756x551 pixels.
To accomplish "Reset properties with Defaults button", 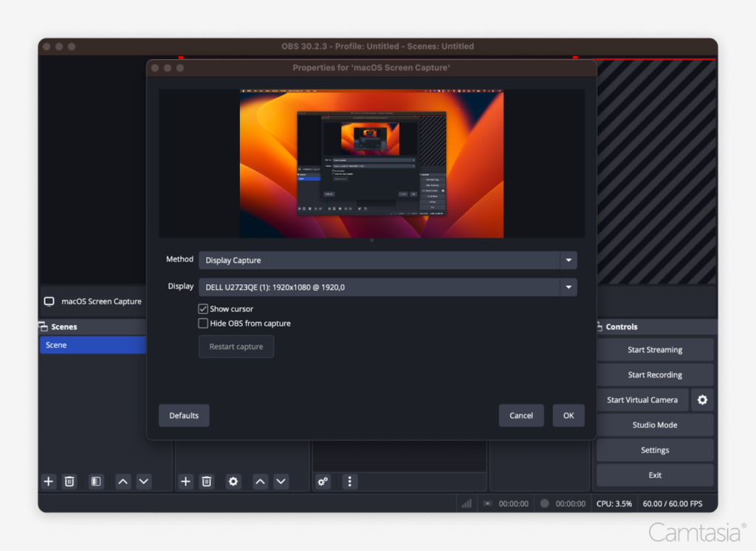I will (x=184, y=415).
